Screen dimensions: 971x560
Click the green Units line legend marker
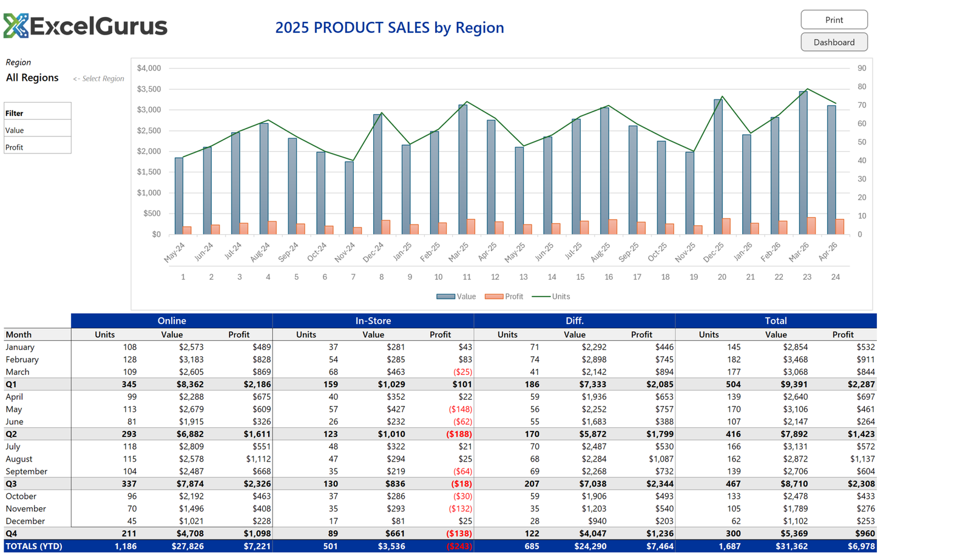[540, 297]
